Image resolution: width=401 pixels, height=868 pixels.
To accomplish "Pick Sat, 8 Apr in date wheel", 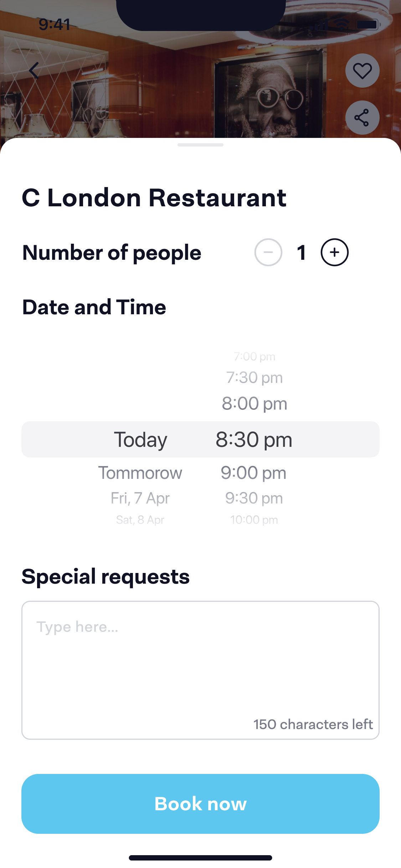I will [x=140, y=520].
